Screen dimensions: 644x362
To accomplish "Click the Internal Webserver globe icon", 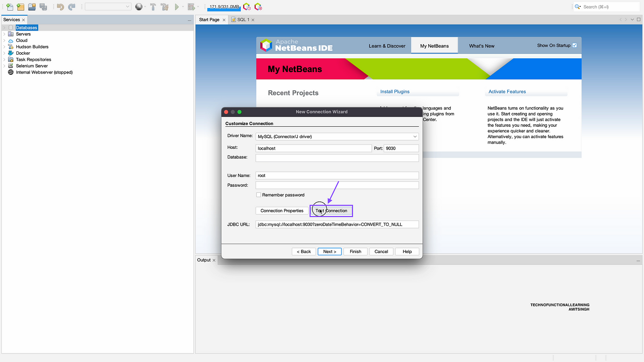I will [x=11, y=72].
